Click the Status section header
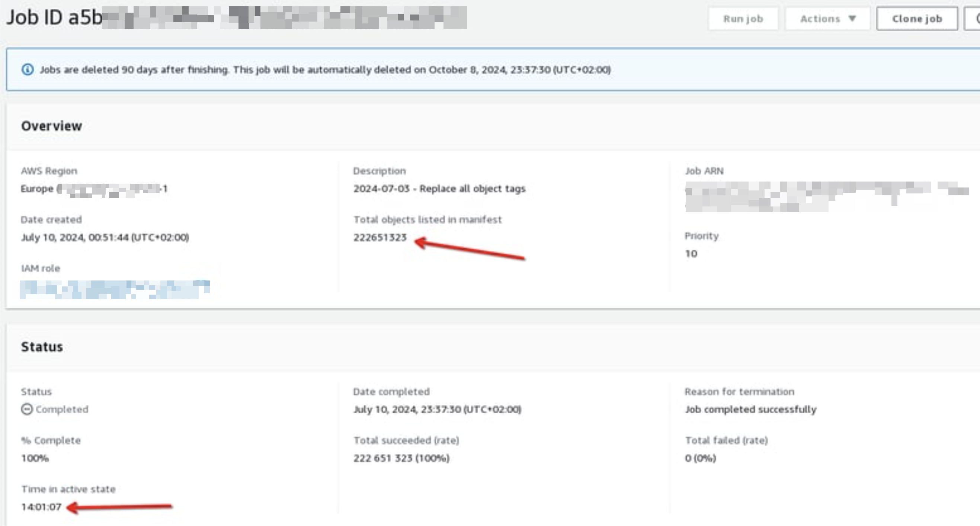 [x=42, y=347]
